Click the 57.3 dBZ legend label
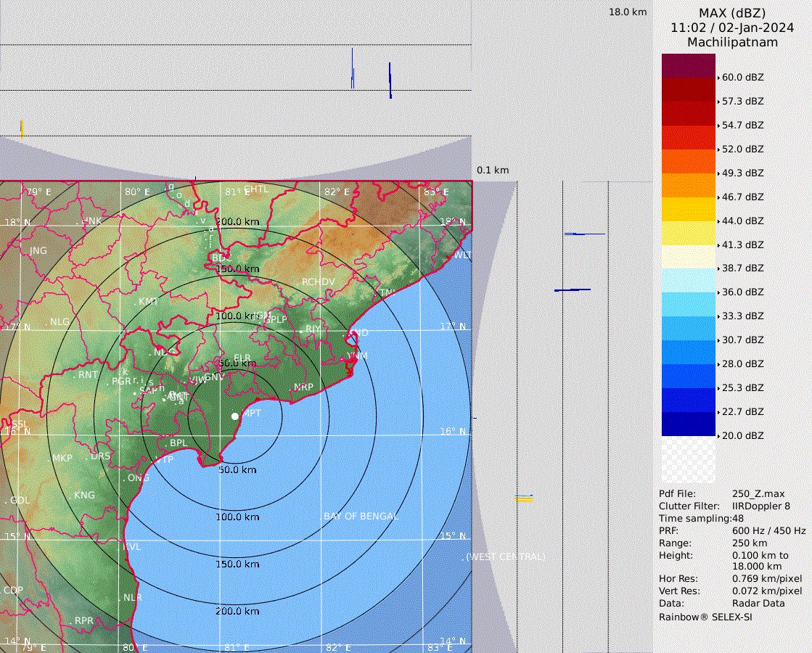812x653 pixels. [742, 101]
